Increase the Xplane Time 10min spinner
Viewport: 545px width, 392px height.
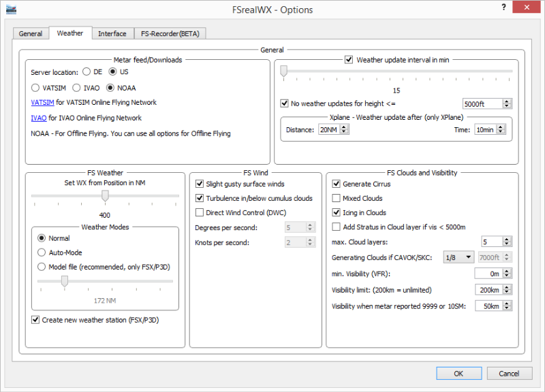tap(501, 127)
